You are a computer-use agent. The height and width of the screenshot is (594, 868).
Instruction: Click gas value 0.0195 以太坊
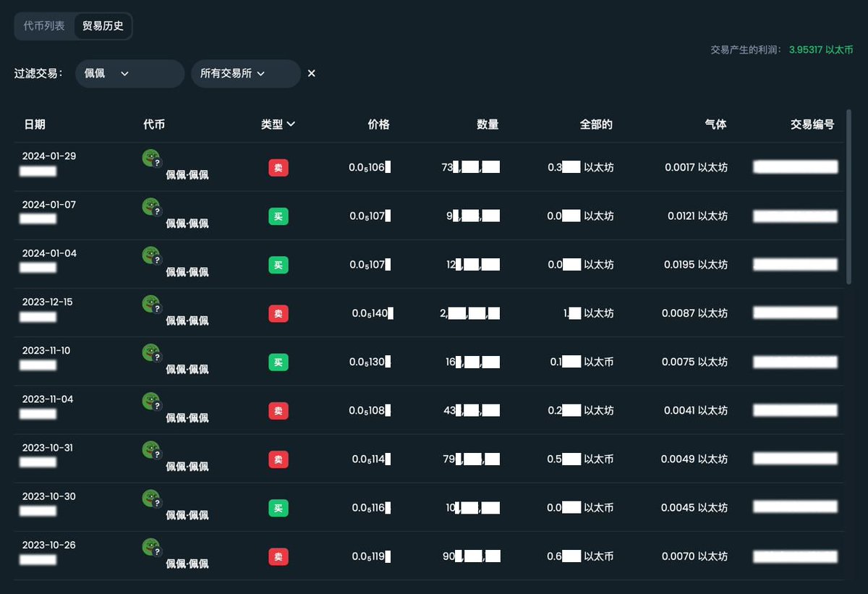coord(696,264)
